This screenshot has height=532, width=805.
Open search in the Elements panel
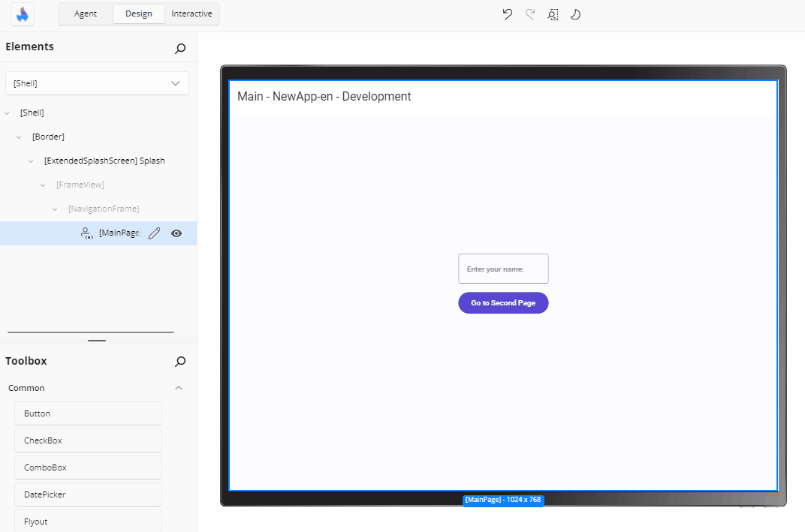click(x=179, y=48)
